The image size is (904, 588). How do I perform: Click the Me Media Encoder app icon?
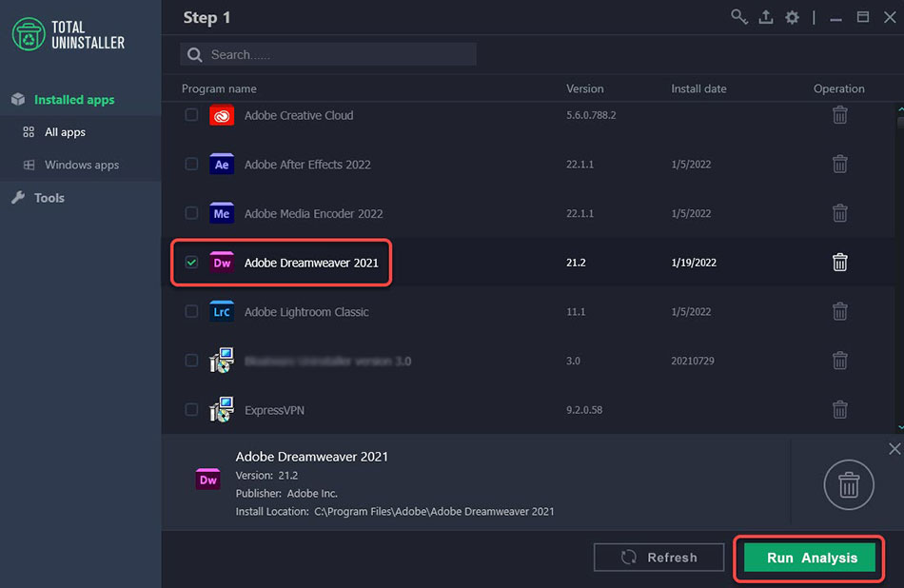pos(222,213)
